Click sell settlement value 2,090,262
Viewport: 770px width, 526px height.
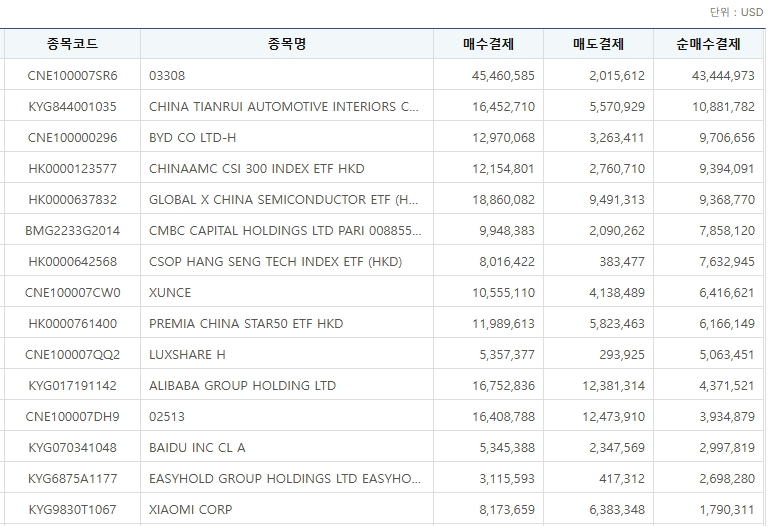617,230
